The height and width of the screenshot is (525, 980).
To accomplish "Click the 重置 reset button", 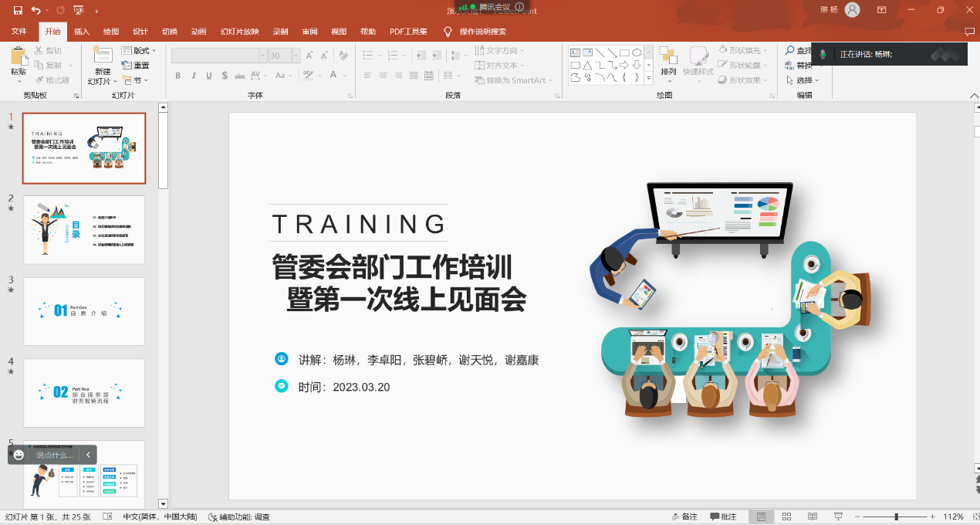I will (136, 66).
